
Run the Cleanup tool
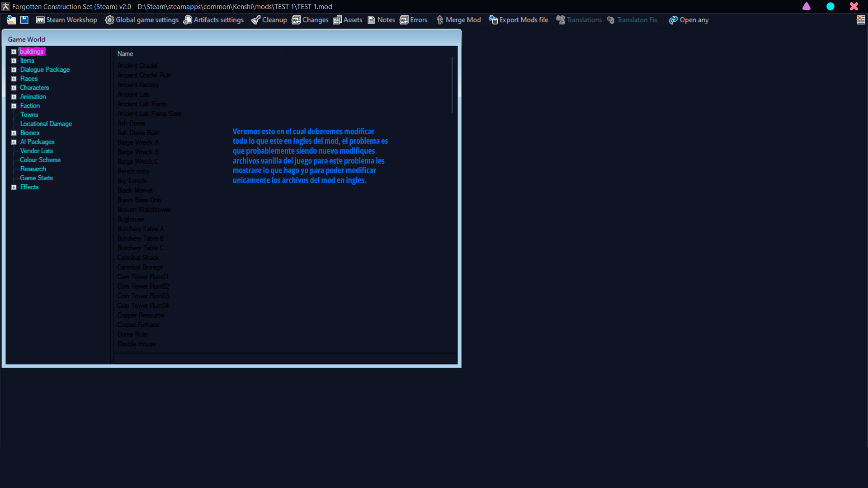coord(269,20)
